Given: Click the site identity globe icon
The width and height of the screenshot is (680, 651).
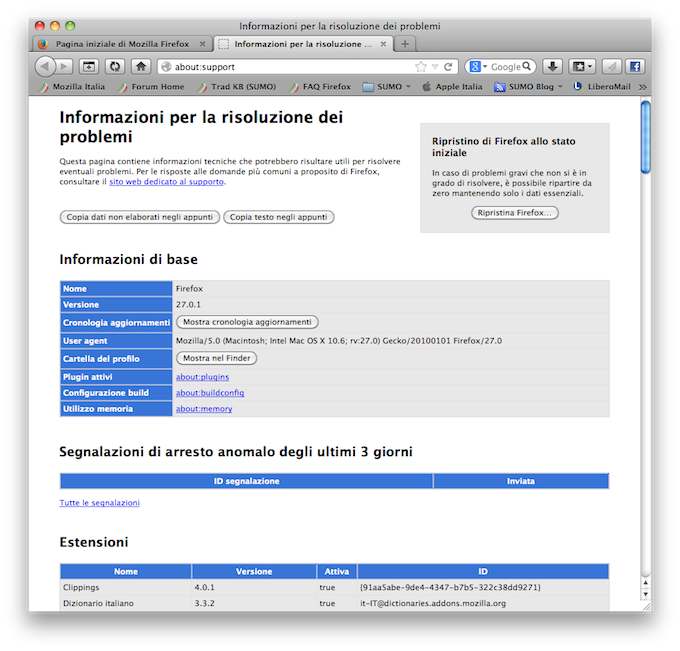Looking at the screenshot, I should point(166,67).
